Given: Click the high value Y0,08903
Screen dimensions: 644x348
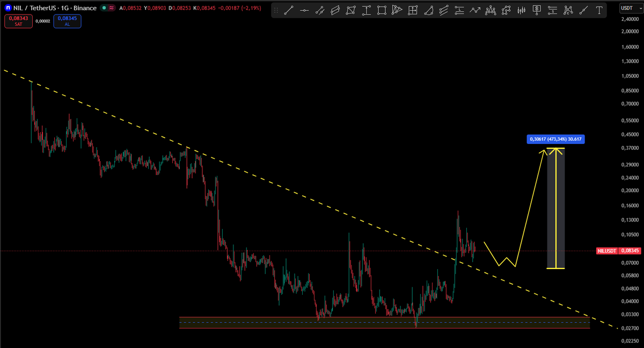Looking at the screenshot, I should (x=156, y=8).
